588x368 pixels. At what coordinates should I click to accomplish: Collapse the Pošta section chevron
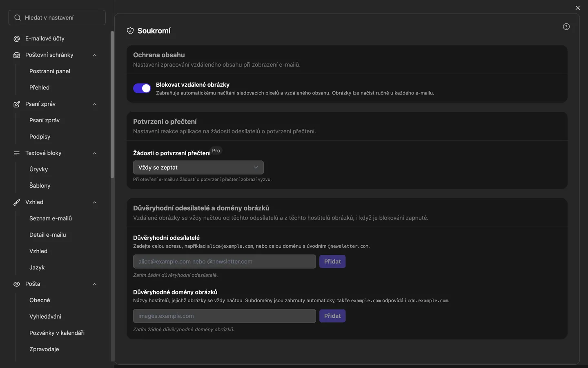tap(95, 284)
